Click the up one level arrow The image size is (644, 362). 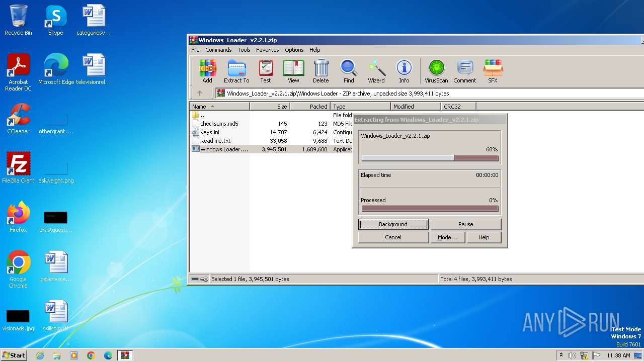tap(200, 93)
